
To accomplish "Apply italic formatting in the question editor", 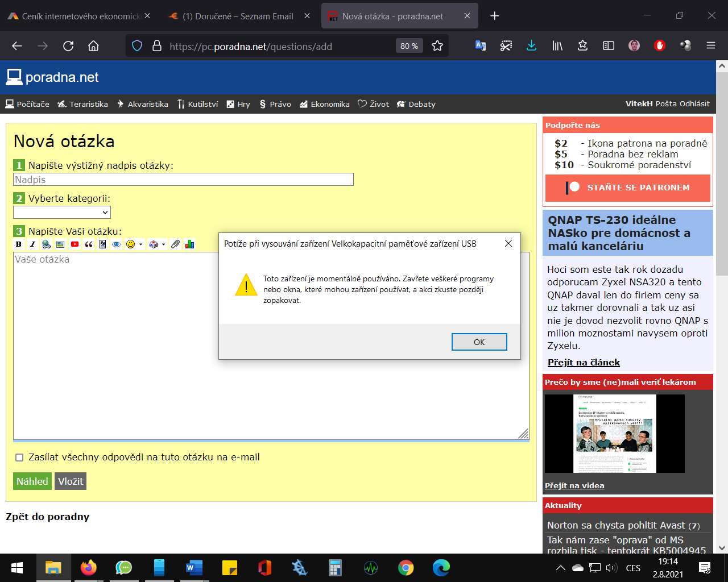I will point(32,244).
